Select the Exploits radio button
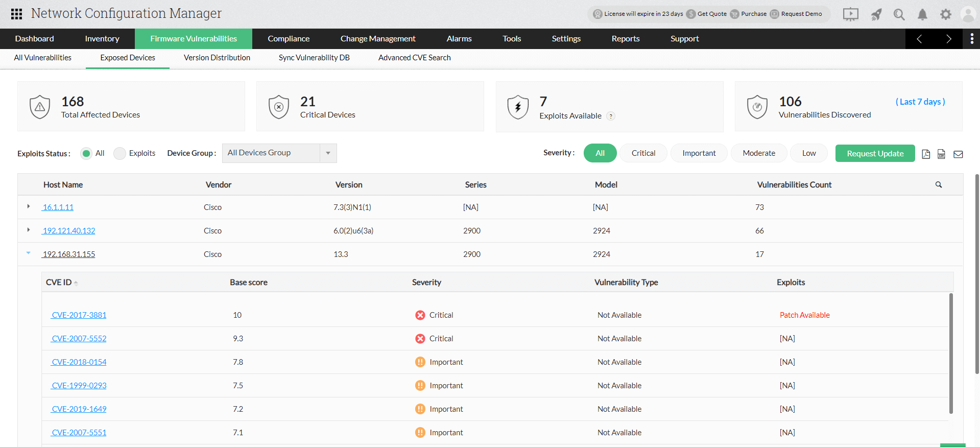 (x=119, y=153)
